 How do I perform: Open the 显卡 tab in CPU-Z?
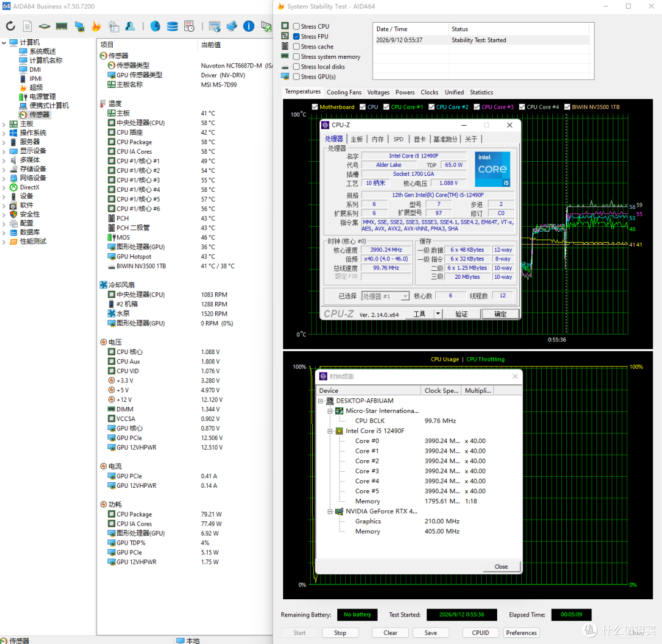point(419,139)
